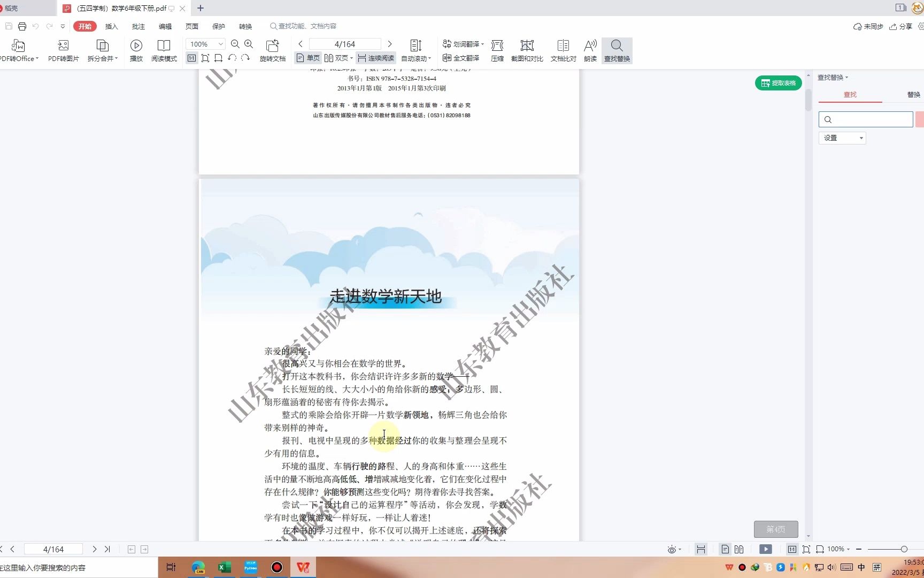
Task: Open Find and Replace tool
Action: pos(617,51)
